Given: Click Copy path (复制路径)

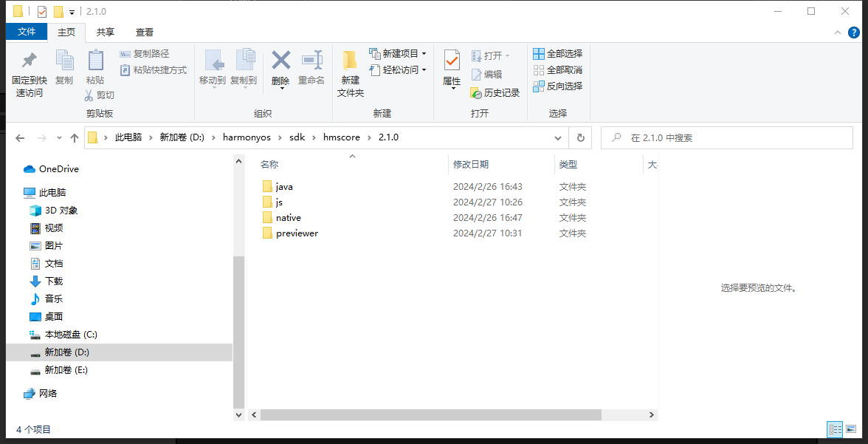Looking at the screenshot, I should 145,54.
